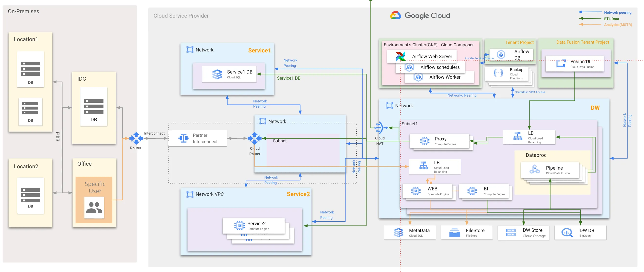Select the "Cloud Service Provider" heading
The image size is (644, 272).
coord(181,16)
